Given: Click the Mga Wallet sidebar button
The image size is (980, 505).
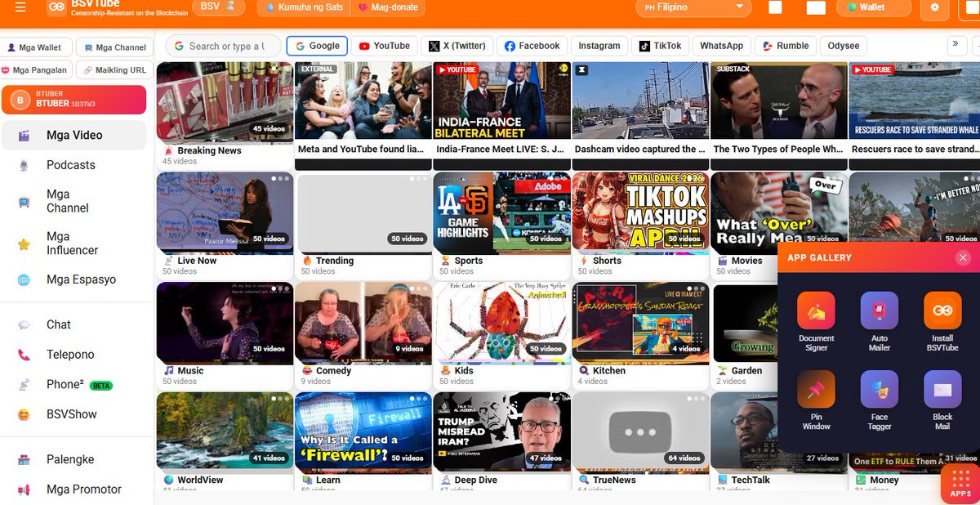Looking at the screenshot, I should point(36,47).
